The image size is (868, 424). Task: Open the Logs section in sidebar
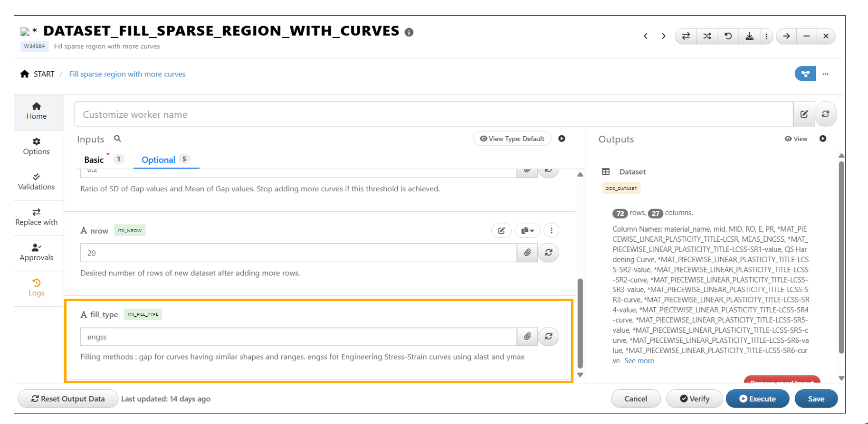[x=36, y=287]
